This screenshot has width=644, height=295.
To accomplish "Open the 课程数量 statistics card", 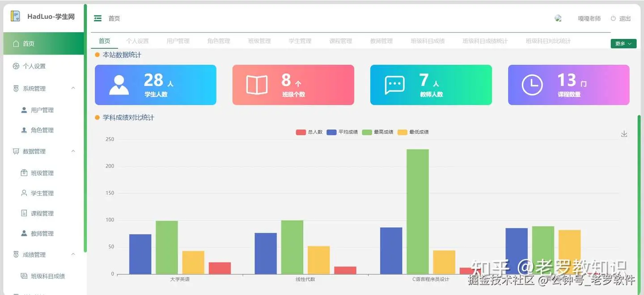I will coord(569,85).
